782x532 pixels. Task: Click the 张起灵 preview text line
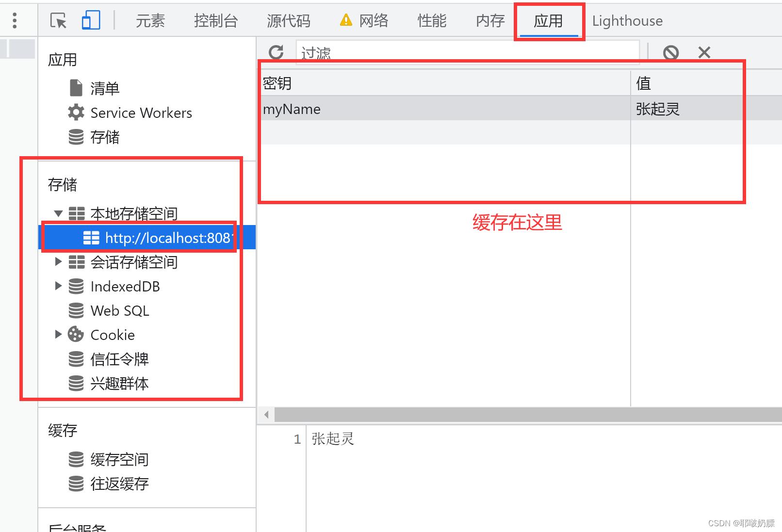[333, 439]
